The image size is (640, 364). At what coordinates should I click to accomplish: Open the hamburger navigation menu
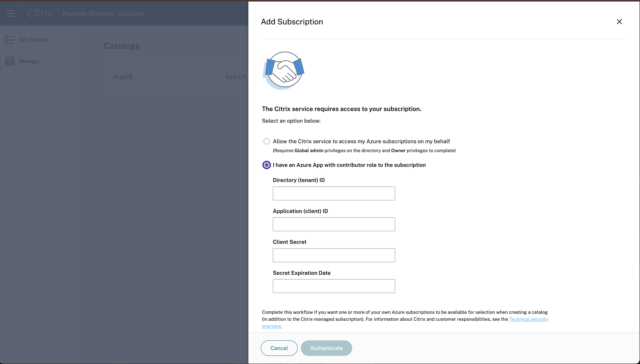click(x=11, y=14)
